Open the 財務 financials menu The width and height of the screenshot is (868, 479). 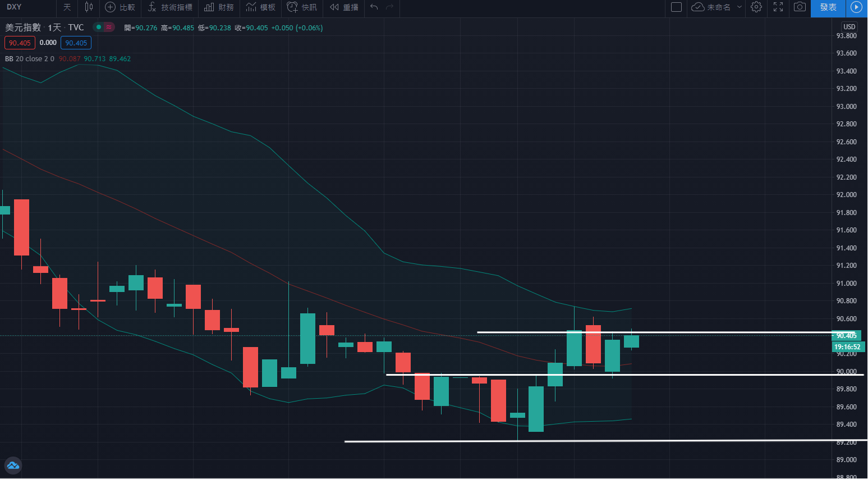click(219, 7)
